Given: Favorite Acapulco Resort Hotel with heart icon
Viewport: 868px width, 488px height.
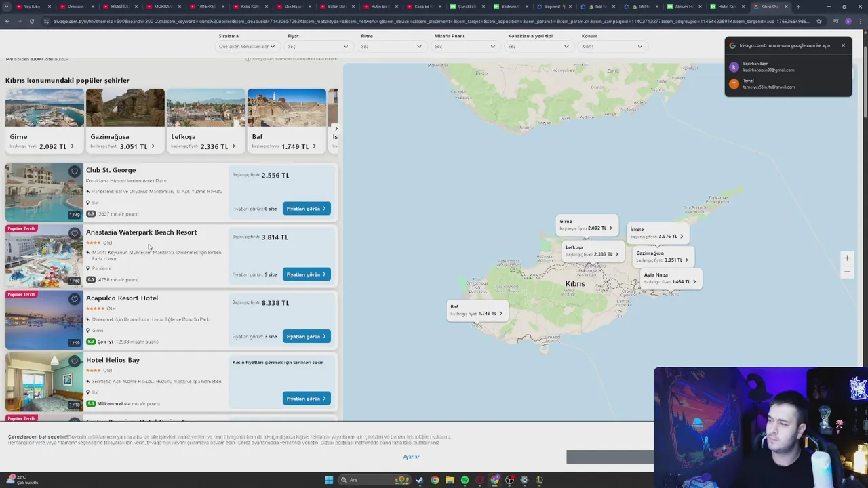Looking at the screenshot, I should 75,299.
